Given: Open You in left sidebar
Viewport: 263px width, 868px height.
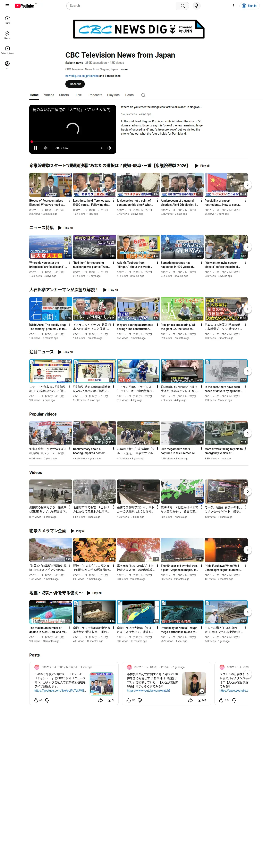Looking at the screenshot, I should tap(7, 65).
